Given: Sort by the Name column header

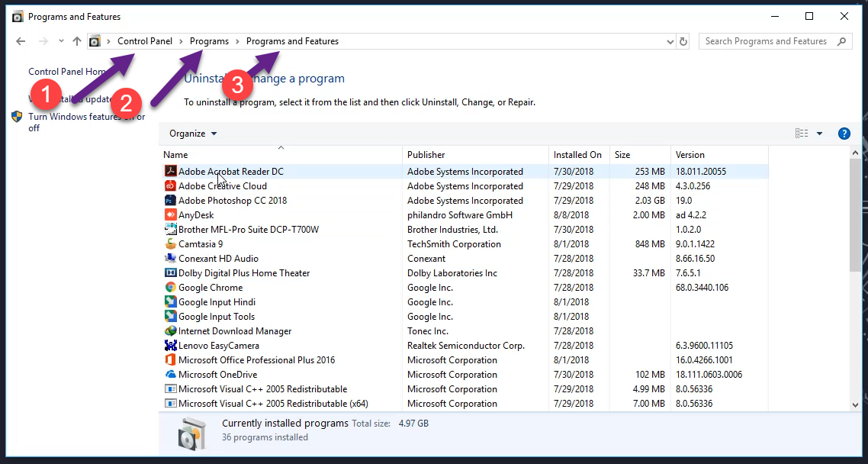Looking at the screenshot, I should tap(281, 154).
